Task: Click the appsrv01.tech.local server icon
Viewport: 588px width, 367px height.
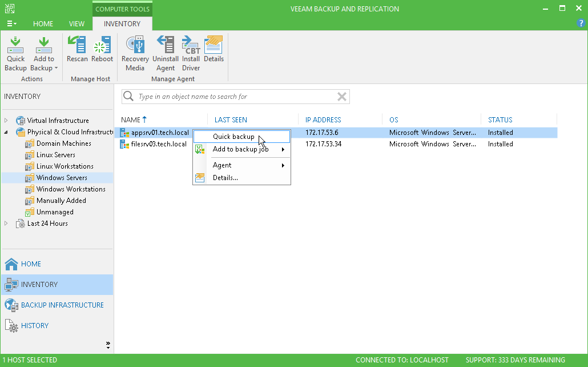Action: (124, 133)
